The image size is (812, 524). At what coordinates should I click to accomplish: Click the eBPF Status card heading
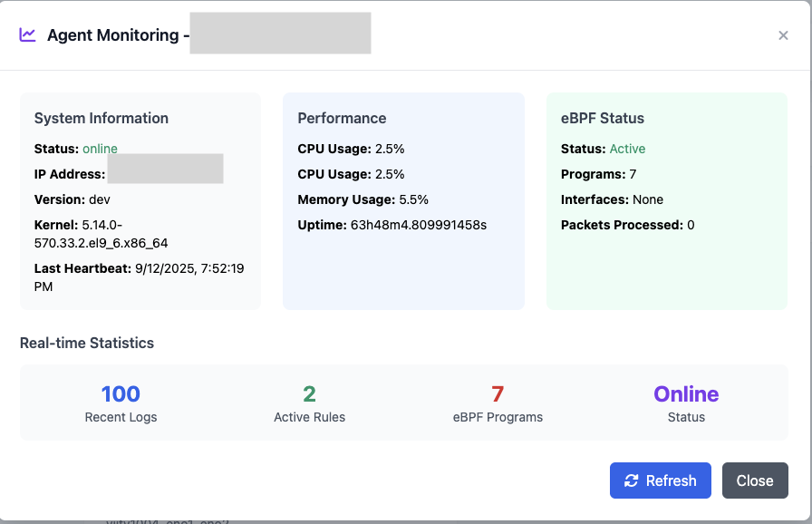[603, 118]
